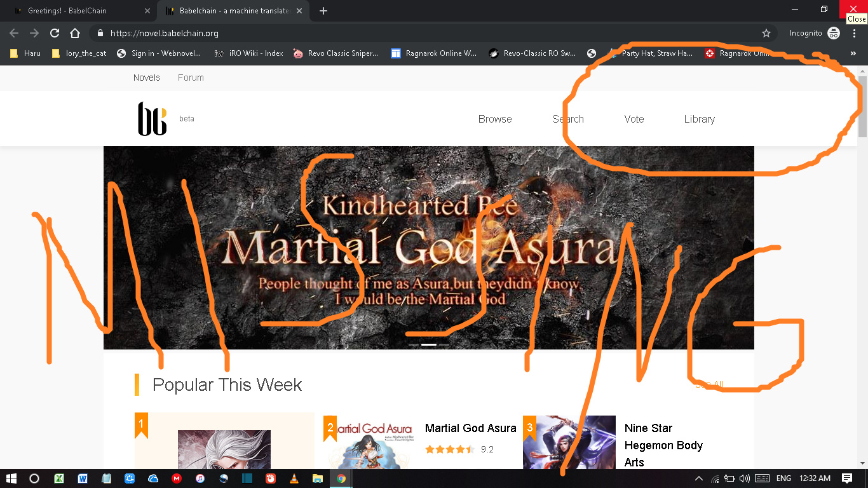Expand the bookmarks bar overflow chevron
868x488 pixels.
click(853, 53)
